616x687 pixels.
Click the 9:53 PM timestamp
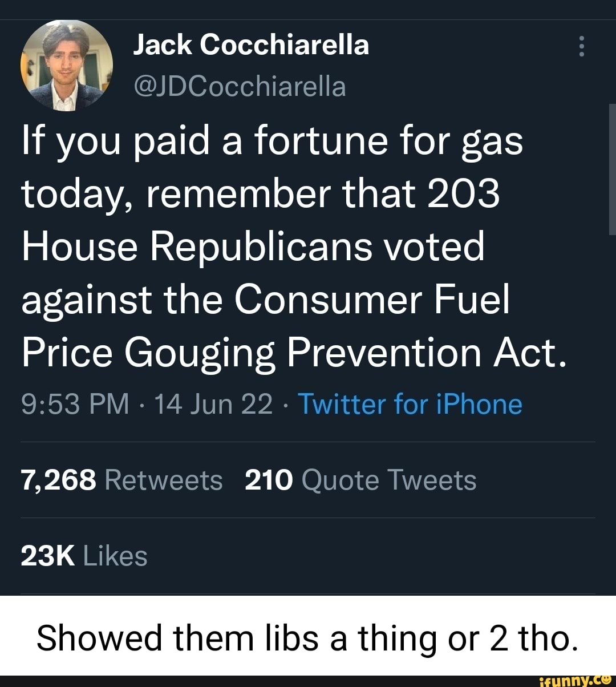[x=75, y=404]
